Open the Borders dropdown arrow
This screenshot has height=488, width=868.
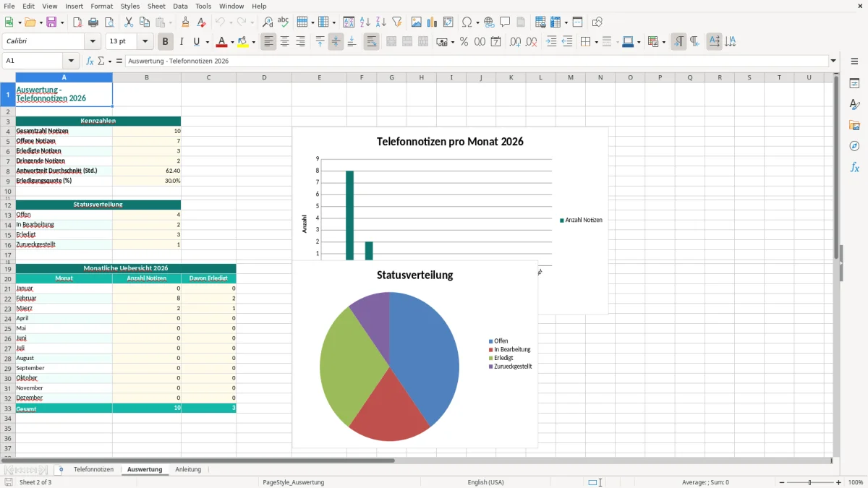pos(596,42)
